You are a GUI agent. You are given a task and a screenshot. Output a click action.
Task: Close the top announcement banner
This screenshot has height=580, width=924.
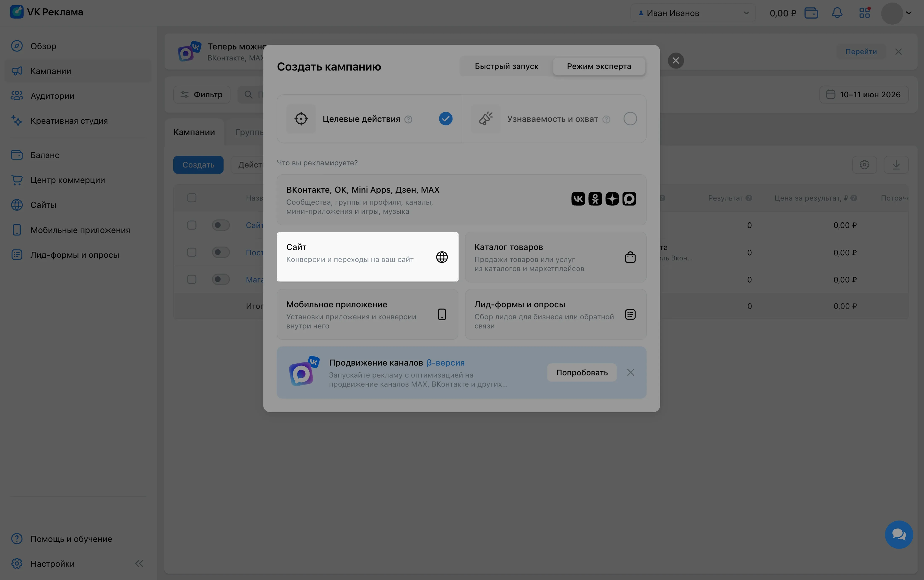898,52
